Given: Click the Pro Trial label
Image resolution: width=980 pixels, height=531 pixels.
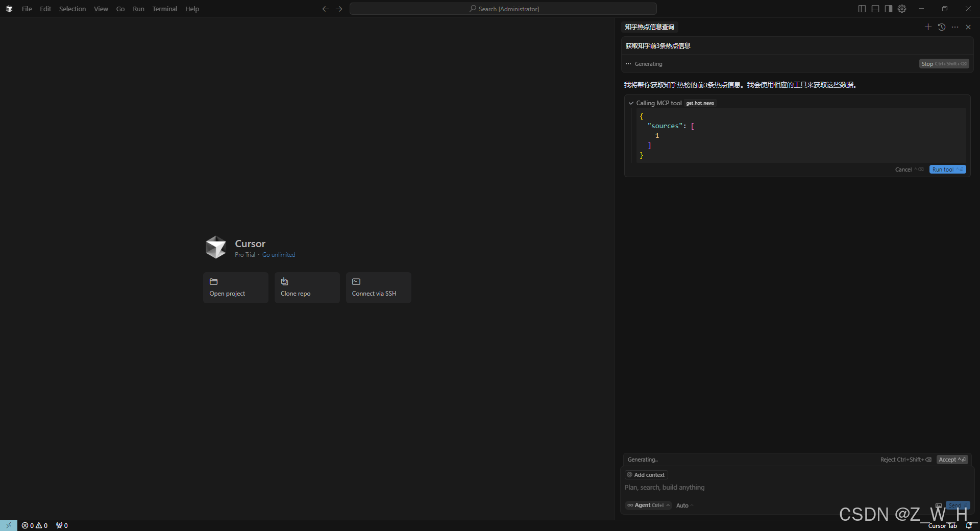Looking at the screenshot, I should pos(245,255).
